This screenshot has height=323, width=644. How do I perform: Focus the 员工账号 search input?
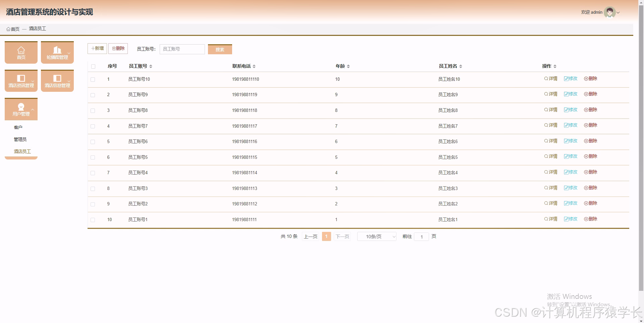click(182, 49)
